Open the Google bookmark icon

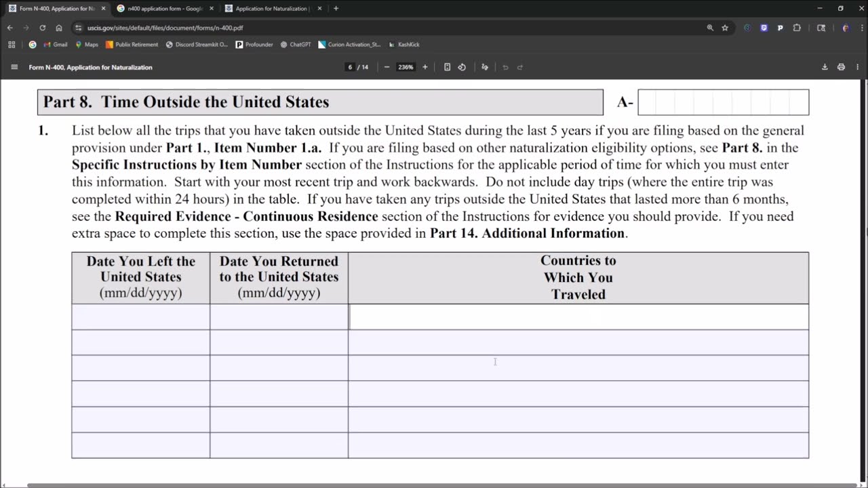[x=33, y=44]
